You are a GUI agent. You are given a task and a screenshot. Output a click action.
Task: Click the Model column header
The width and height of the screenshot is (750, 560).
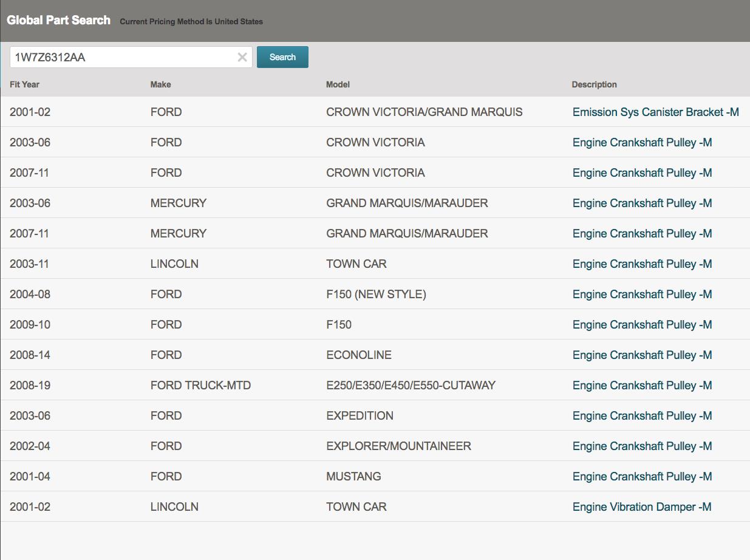tap(338, 84)
